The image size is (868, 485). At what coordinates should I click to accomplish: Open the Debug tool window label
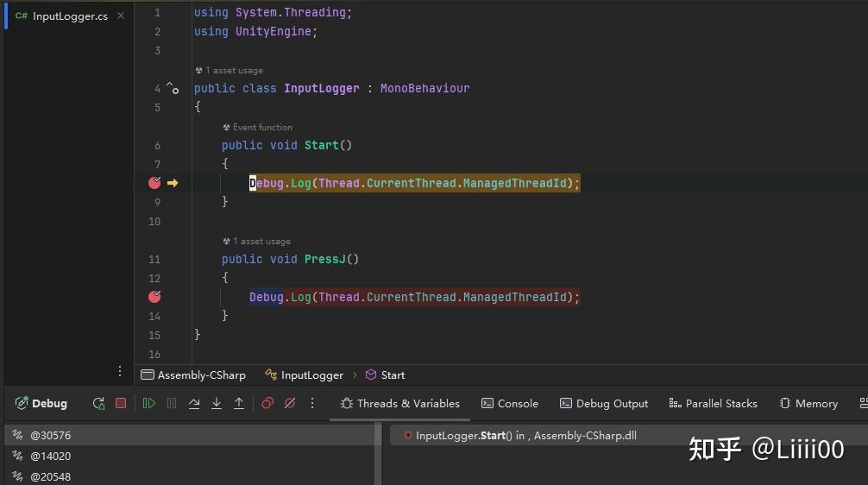click(41, 404)
